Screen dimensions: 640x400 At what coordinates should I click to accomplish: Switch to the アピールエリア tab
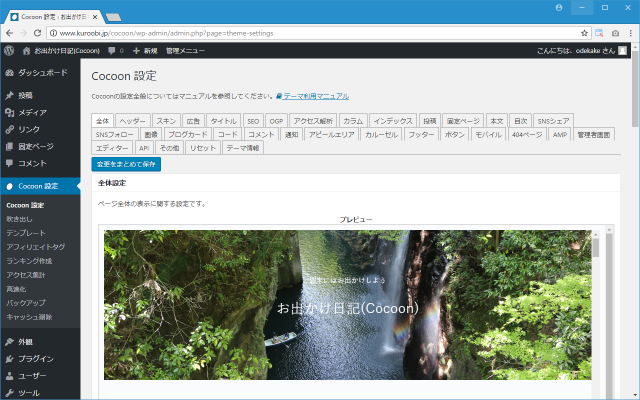pos(331,134)
